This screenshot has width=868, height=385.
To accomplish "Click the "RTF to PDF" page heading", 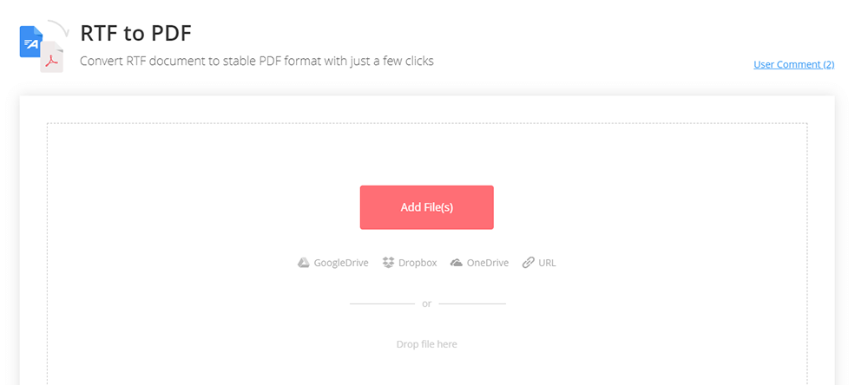I will [x=135, y=33].
